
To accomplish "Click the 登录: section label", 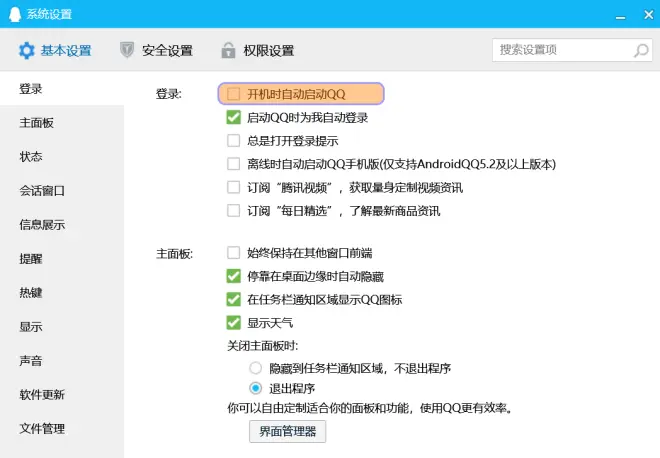I will click(169, 93).
